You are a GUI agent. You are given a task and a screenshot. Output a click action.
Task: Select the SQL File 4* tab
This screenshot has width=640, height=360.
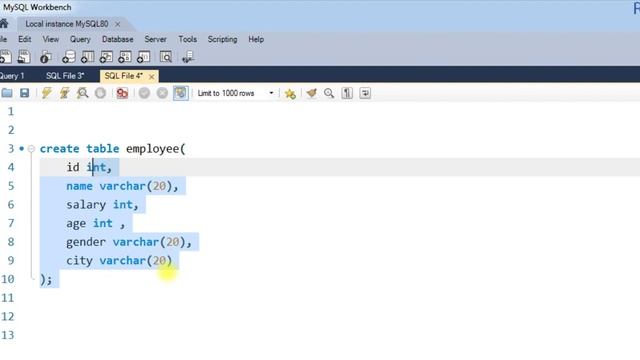point(123,76)
